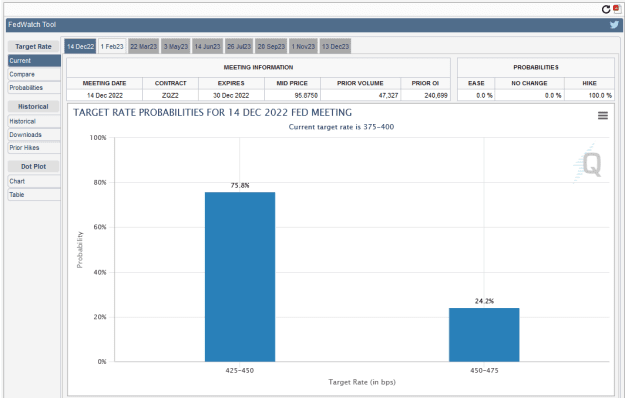Select the 26 Jul23 tab
This screenshot has width=625, height=398.
[x=239, y=46]
